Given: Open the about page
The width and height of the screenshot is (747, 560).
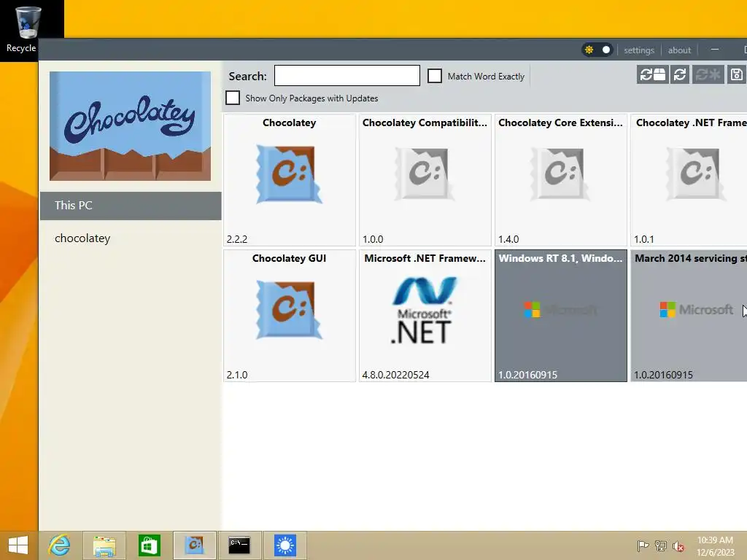Looking at the screenshot, I should 679,50.
